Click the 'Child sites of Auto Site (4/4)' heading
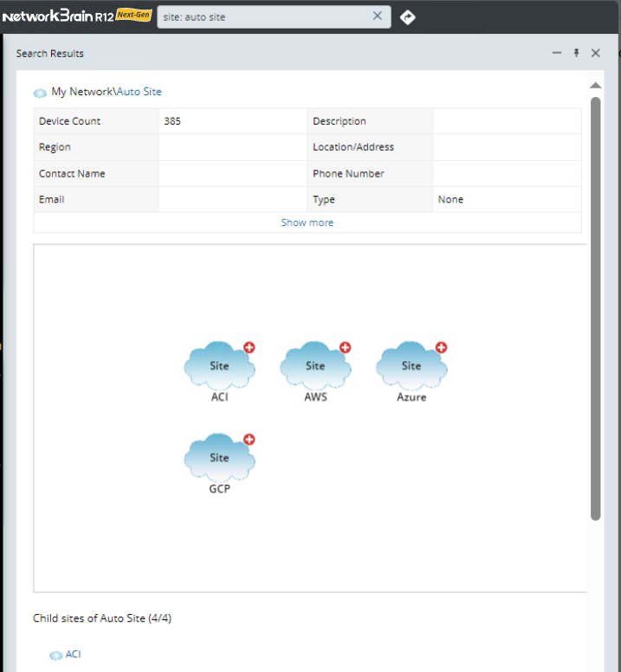Screen dimensions: 621x672 pos(102,618)
